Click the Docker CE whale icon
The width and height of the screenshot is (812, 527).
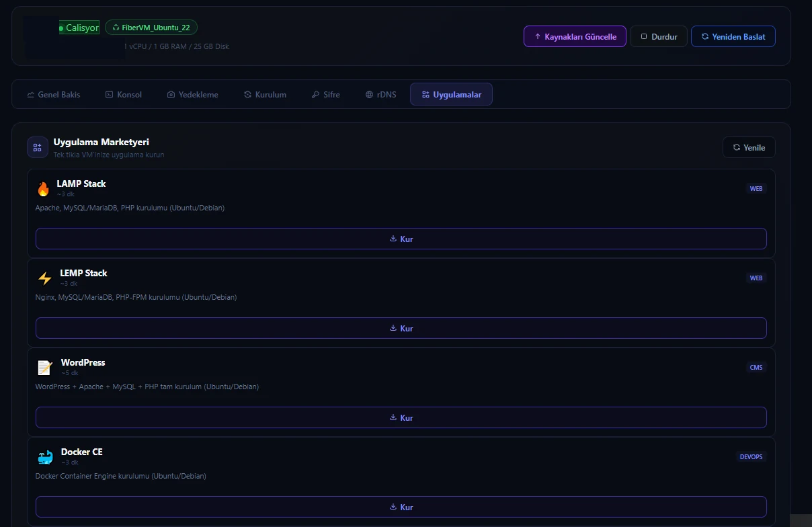[x=44, y=457]
